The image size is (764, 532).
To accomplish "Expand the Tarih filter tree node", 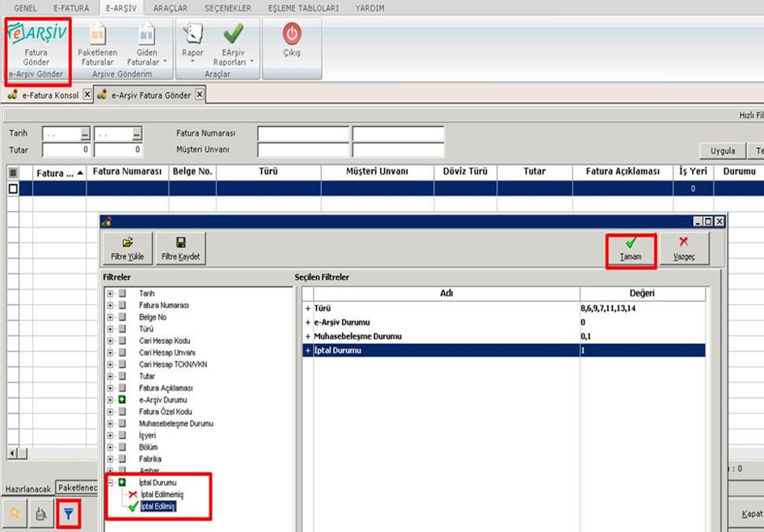I will point(110,293).
